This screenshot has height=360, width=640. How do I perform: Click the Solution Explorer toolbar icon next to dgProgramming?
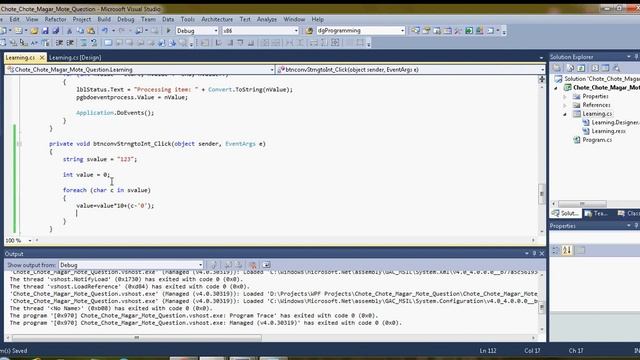(416, 31)
